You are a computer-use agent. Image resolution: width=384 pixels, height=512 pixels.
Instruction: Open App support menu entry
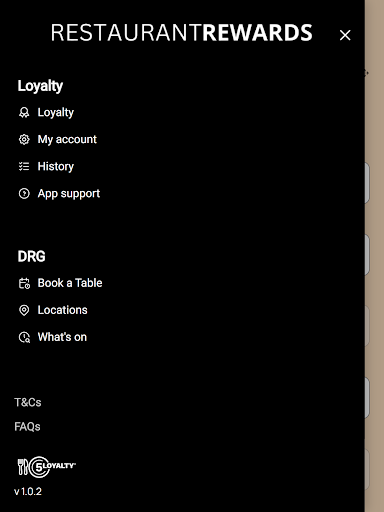pyautogui.click(x=69, y=193)
